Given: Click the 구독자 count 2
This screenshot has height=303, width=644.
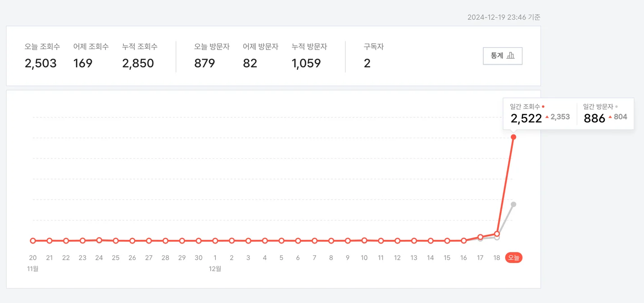Looking at the screenshot, I should click(x=367, y=63).
